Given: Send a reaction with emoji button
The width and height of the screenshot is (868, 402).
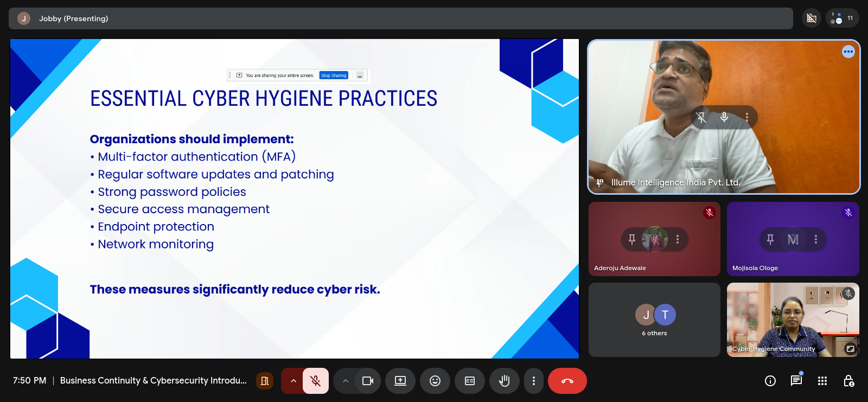Looking at the screenshot, I should coord(435,381).
